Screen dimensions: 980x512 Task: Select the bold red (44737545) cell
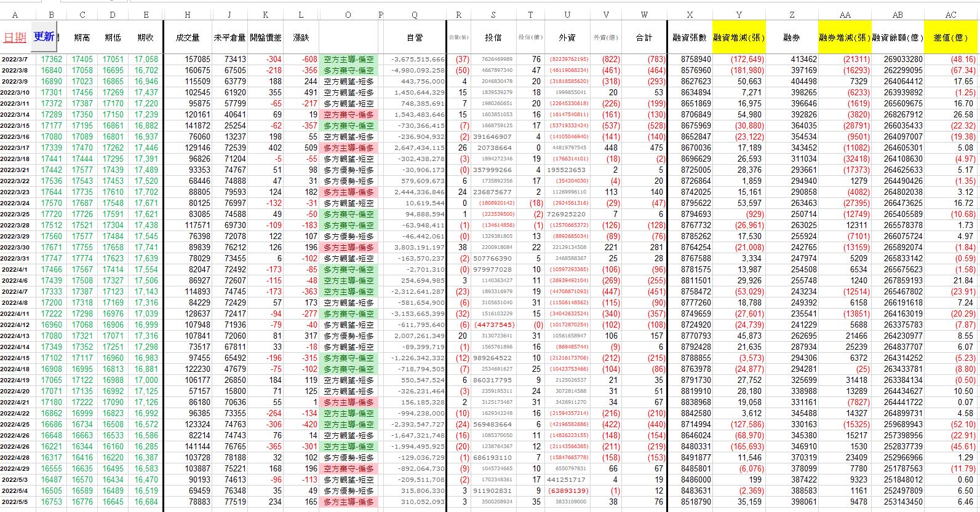[x=493, y=325]
